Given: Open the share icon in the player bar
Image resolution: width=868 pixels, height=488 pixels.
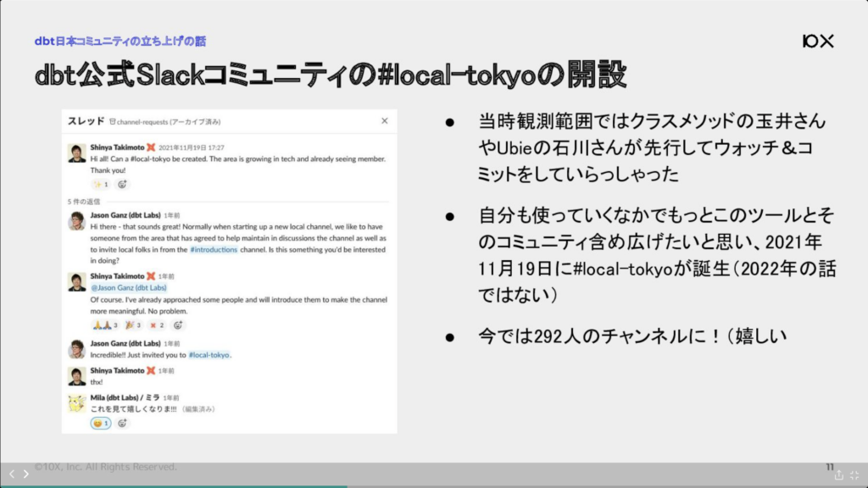Looking at the screenshot, I should [x=838, y=475].
